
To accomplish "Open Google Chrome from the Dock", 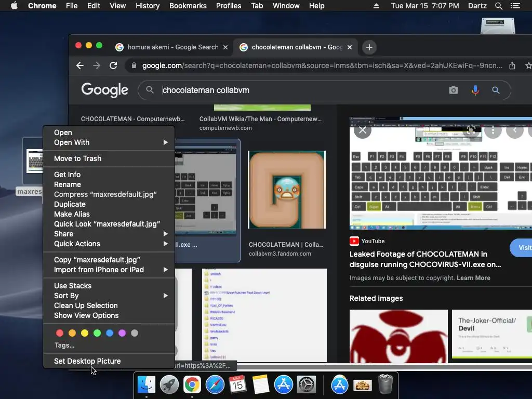I will pyautogui.click(x=192, y=385).
